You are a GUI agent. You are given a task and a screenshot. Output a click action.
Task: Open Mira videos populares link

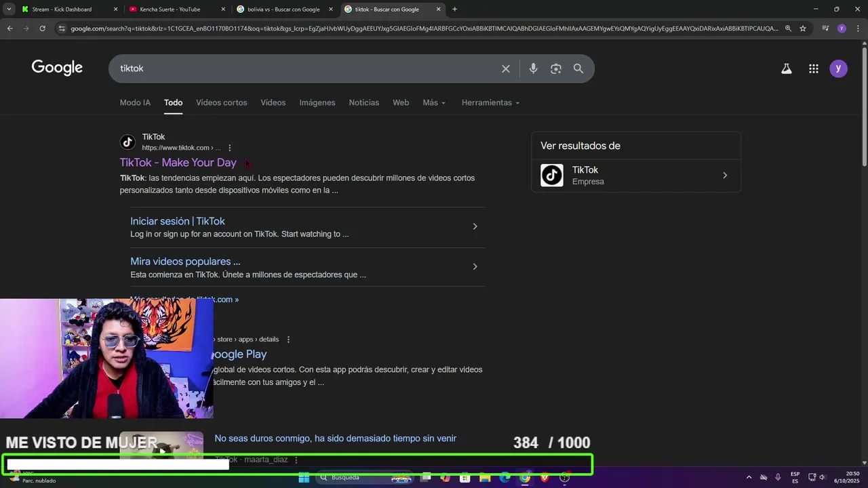point(185,262)
